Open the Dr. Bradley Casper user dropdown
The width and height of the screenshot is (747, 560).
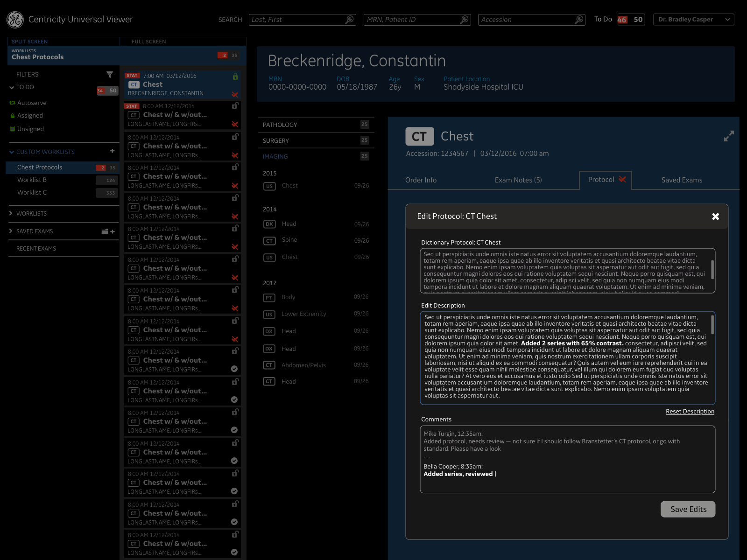pyautogui.click(x=693, y=20)
